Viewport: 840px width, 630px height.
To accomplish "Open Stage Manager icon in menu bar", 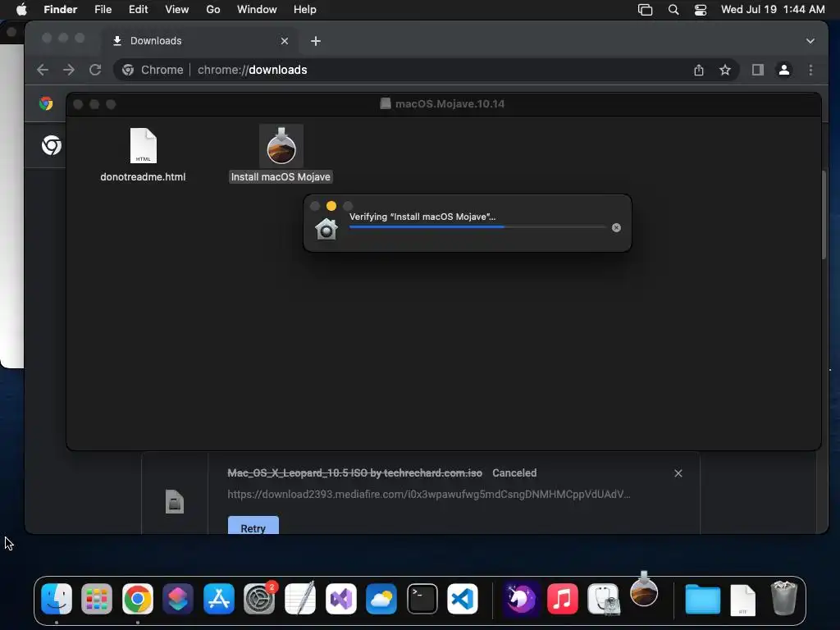I will tap(645, 10).
